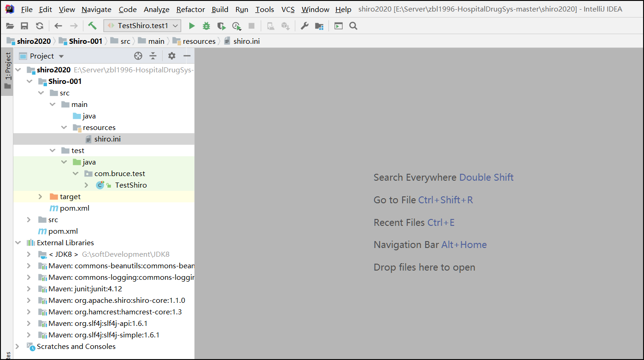Navigate forward with the right arrow
The image size is (644, 360).
(x=74, y=26)
